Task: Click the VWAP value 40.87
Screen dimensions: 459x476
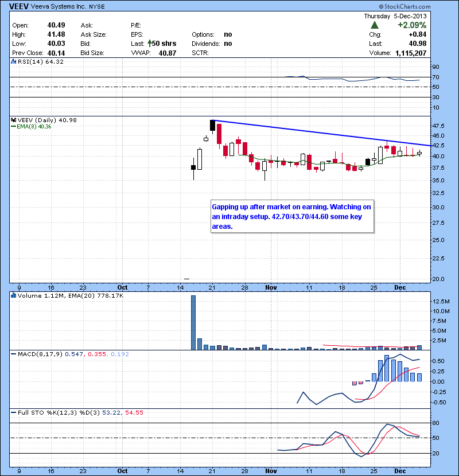Action: point(168,53)
